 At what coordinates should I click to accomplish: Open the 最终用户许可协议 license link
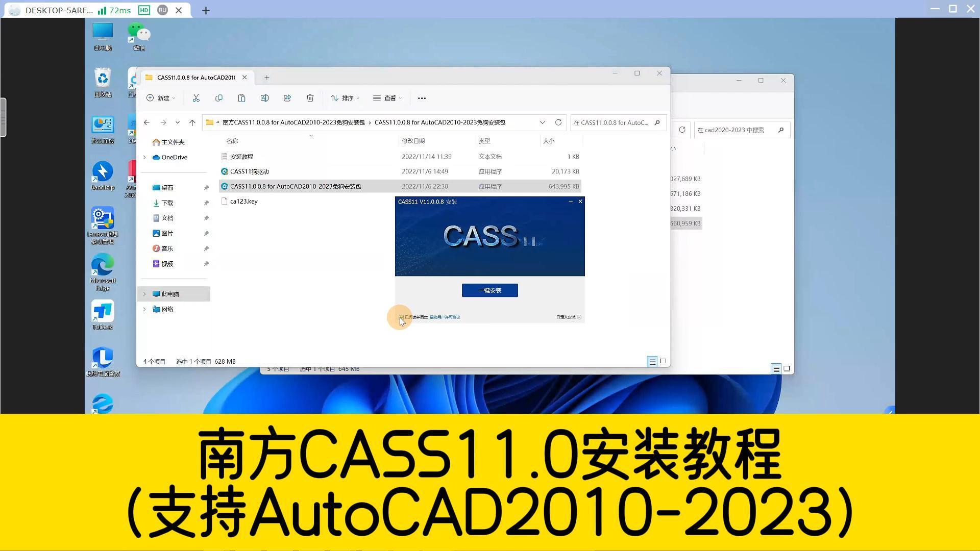pos(443,317)
